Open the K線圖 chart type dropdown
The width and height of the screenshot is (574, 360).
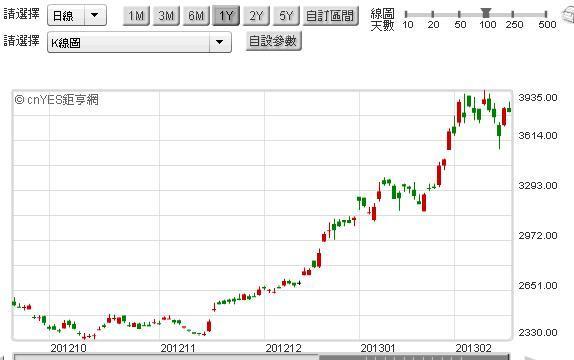pos(139,42)
